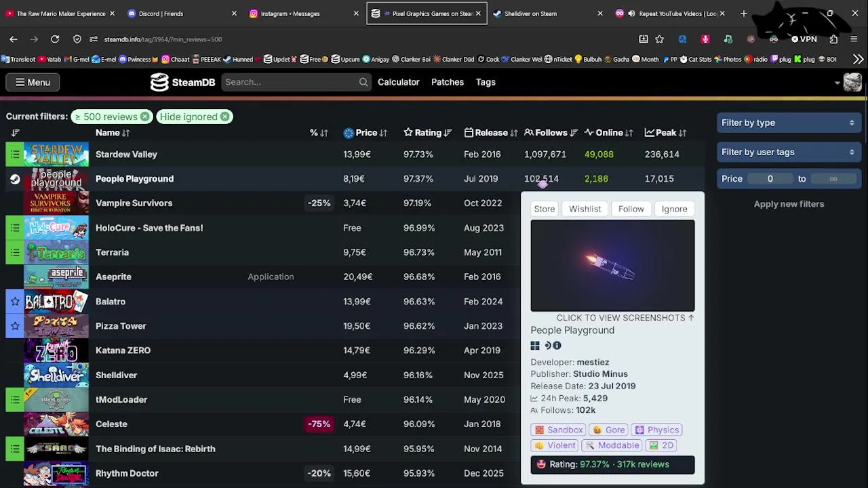
Task: Click the Violent tag in popup
Action: pyautogui.click(x=555, y=445)
